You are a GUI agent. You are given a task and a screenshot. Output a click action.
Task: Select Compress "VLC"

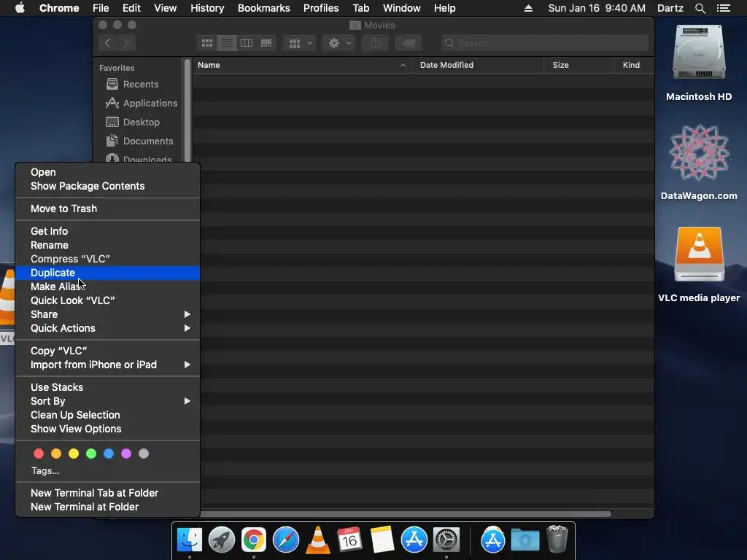point(108,259)
